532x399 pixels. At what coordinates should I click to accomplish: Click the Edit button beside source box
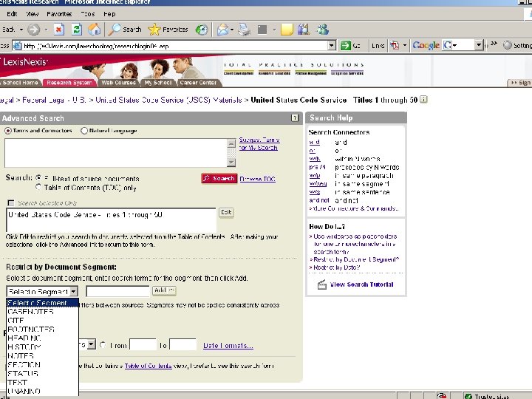(226, 212)
